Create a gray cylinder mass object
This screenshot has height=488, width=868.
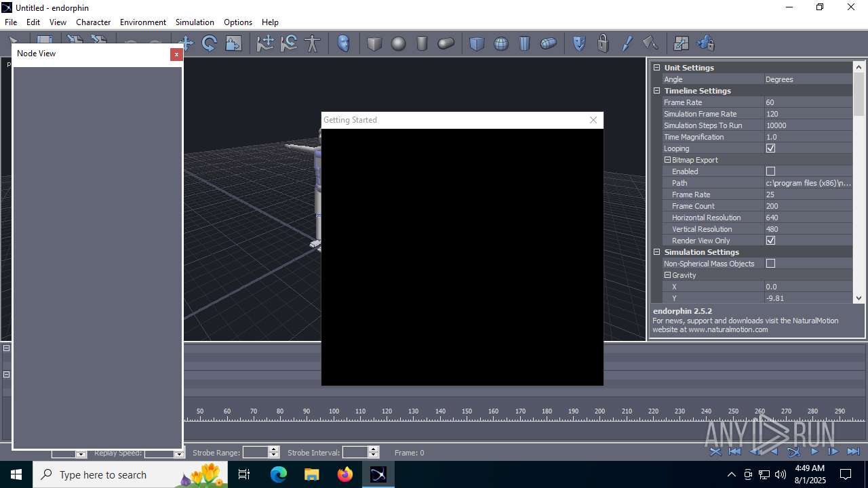pos(422,43)
